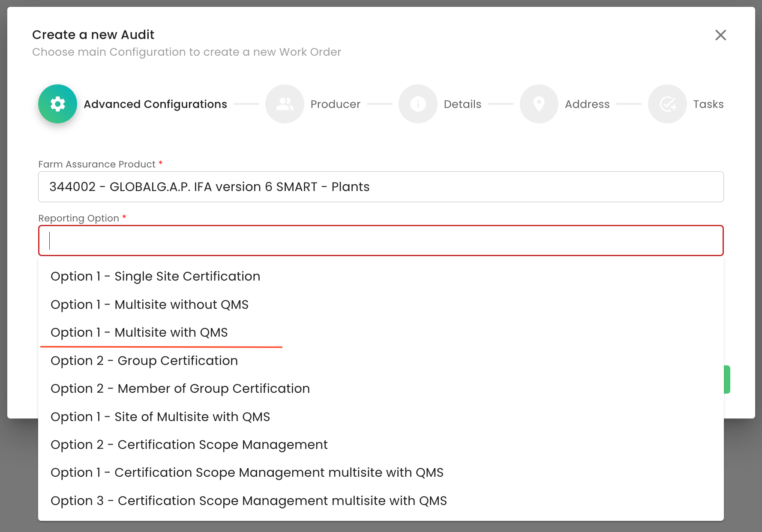The height and width of the screenshot is (532, 762).
Task: Focus the Reporting Option input field
Action: coord(381,241)
